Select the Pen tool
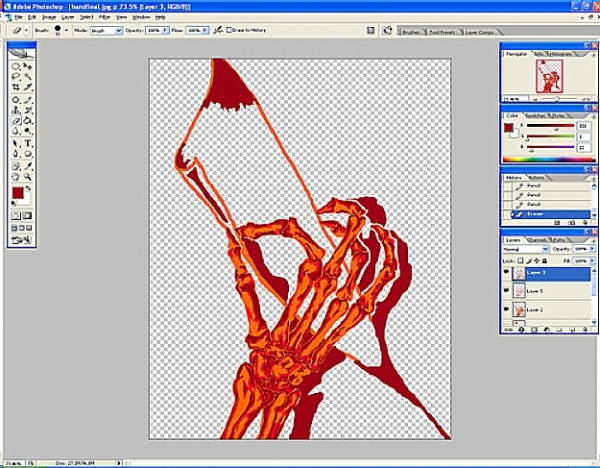This screenshot has width=600, height=468. coord(16,154)
